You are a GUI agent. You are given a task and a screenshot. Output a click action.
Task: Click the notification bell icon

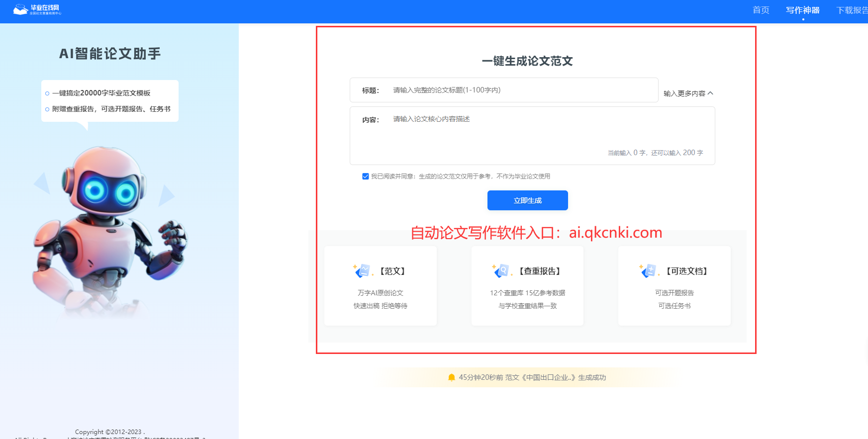pyautogui.click(x=451, y=377)
